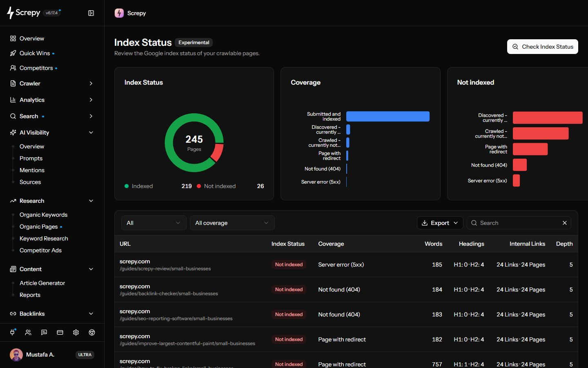Image resolution: width=588 pixels, height=368 pixels.
Task: Go to Organic Keywords
Action: point(43,215)
